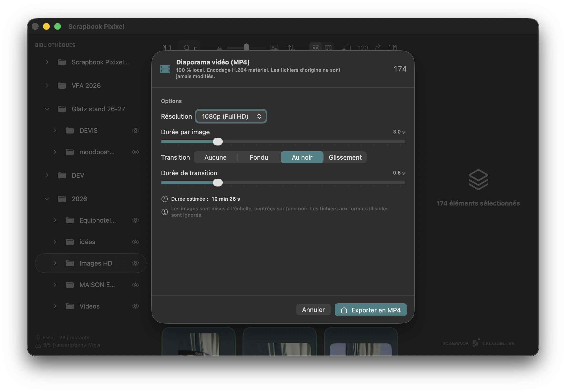
Task: Select the idées folder row
Action: [x=91, y=242]
